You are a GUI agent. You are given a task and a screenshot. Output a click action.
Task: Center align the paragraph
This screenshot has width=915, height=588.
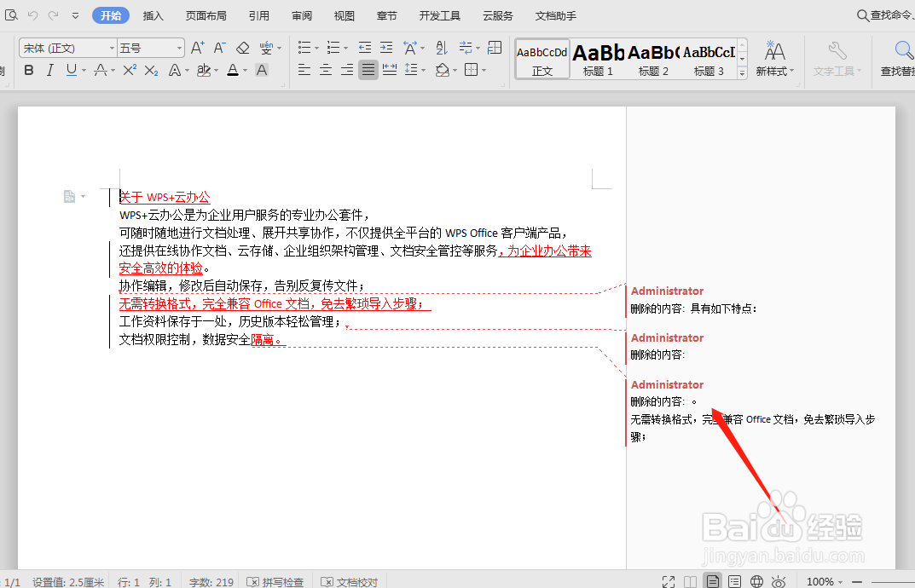[326, 70]
